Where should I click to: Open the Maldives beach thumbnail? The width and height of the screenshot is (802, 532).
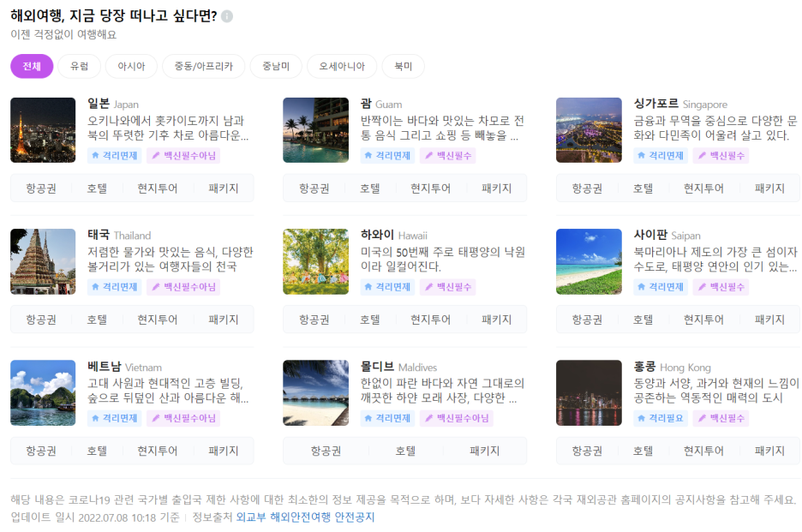coord(316,393)
